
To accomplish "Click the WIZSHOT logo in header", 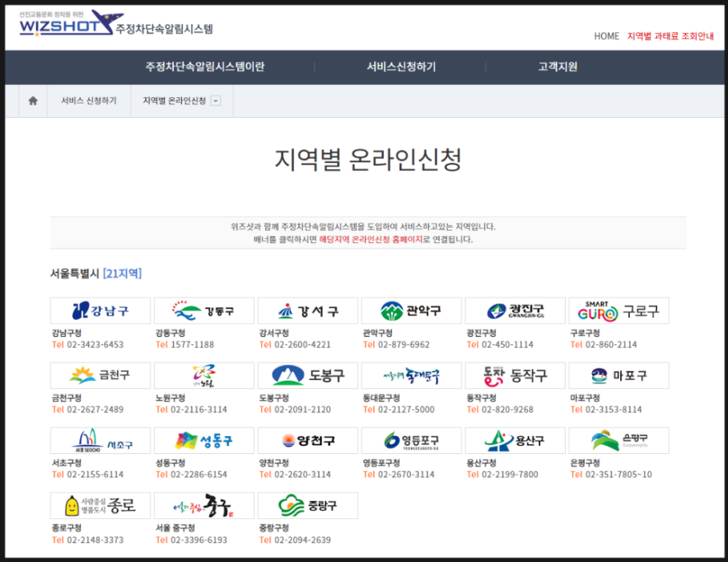I will coord(72,23).
